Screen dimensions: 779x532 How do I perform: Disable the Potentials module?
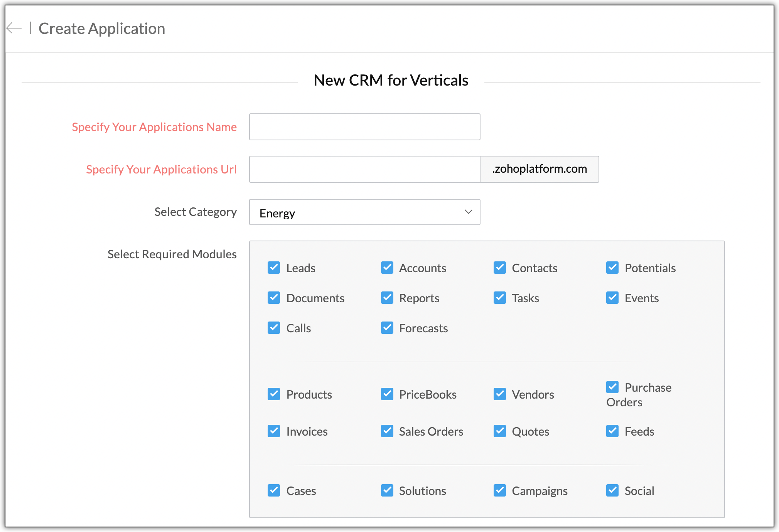coord(612,268)
